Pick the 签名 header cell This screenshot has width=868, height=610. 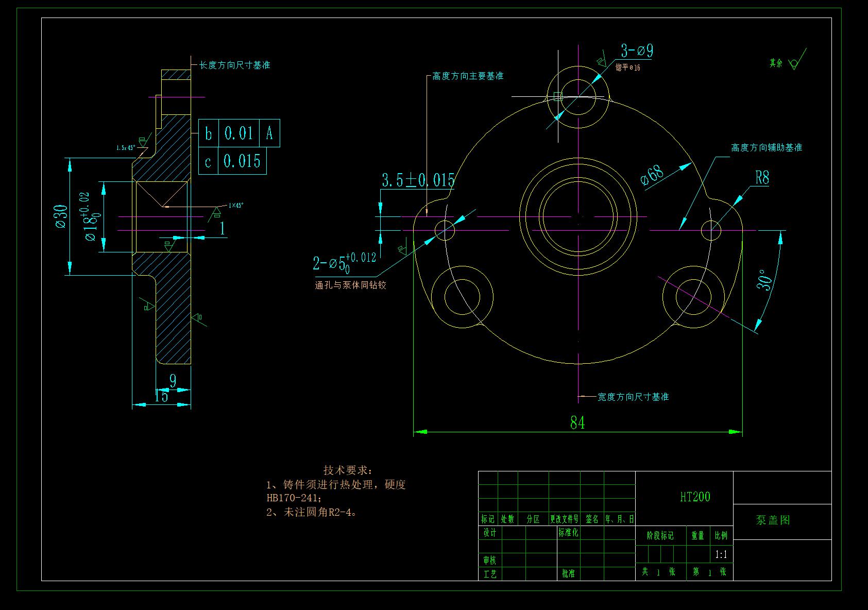[592, 519]
